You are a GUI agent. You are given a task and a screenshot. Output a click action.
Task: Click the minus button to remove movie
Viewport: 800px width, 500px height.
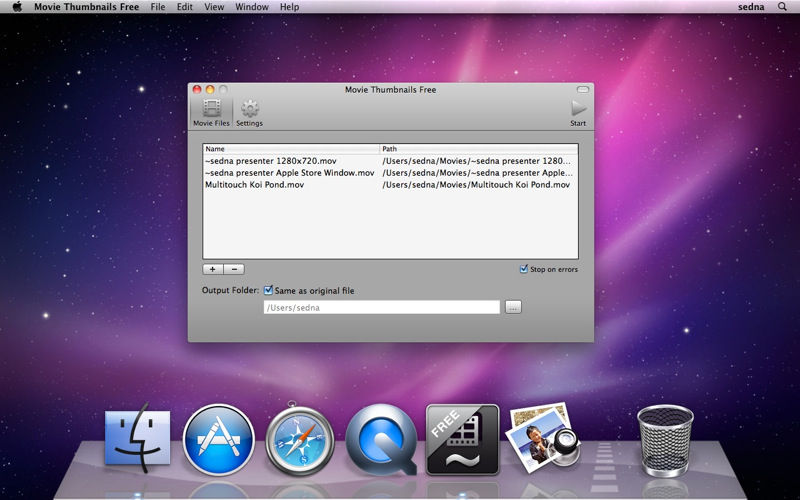[x=233, y=269]
